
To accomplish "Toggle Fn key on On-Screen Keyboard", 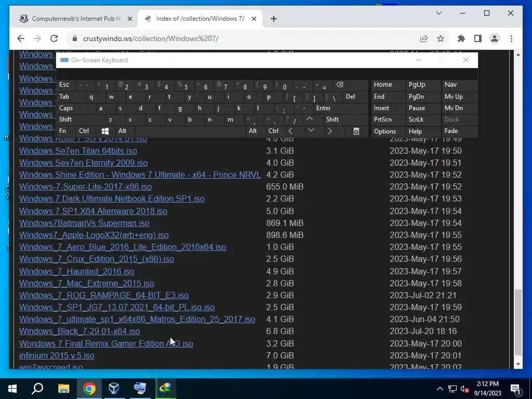I will [x=66, y=131].
